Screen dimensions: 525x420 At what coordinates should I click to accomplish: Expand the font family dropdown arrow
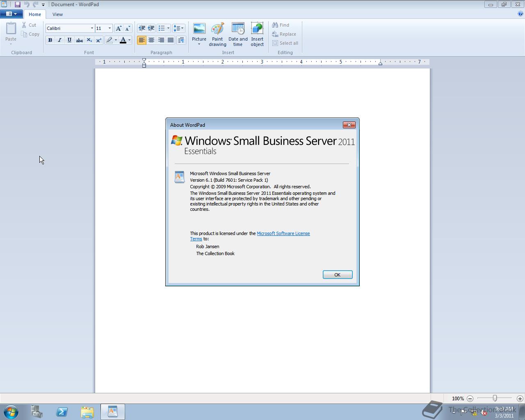(x=92, y=28)
